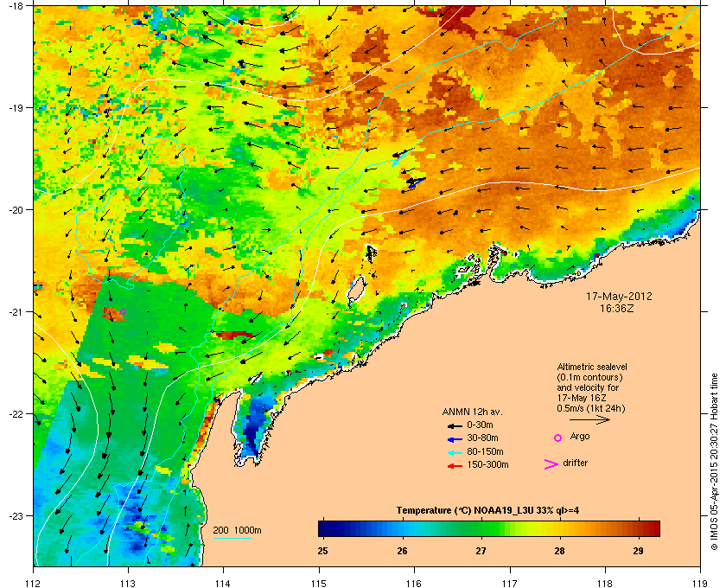The width and height of the screenshot is (726, 588).
Task: Click the "80-150m" legend label
Action: tap(485, 451)
